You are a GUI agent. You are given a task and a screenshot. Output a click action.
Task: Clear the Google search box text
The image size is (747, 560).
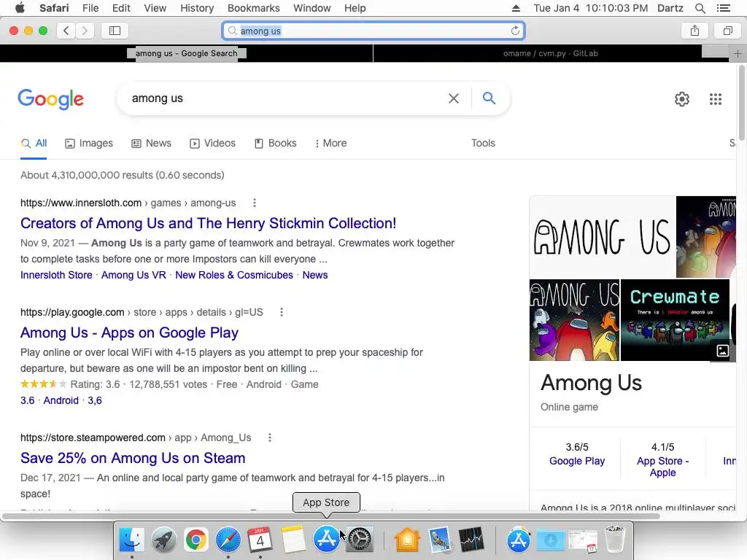pyautogui.click(x=454, y=98)
